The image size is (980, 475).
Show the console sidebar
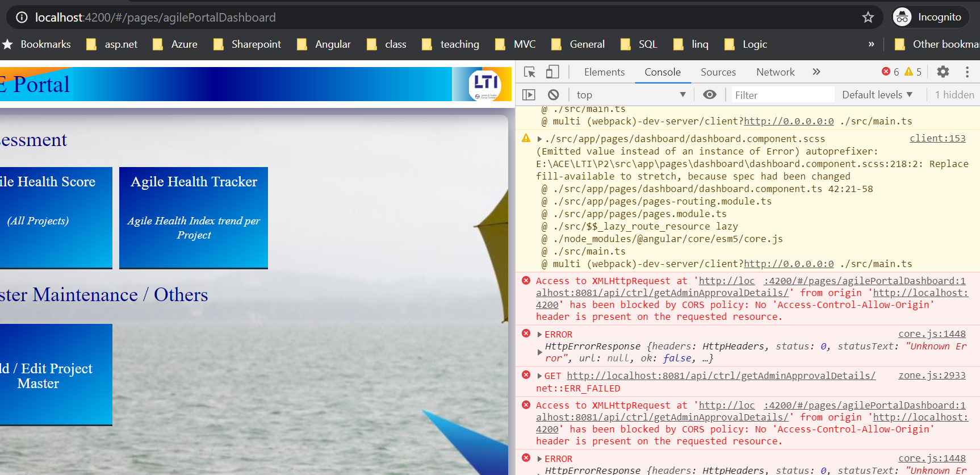click(x=529, y=95)
